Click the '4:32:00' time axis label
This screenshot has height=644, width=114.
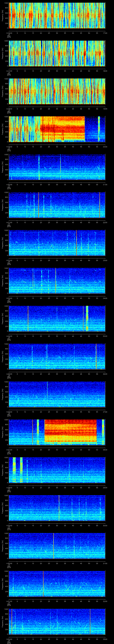(9, 639)
